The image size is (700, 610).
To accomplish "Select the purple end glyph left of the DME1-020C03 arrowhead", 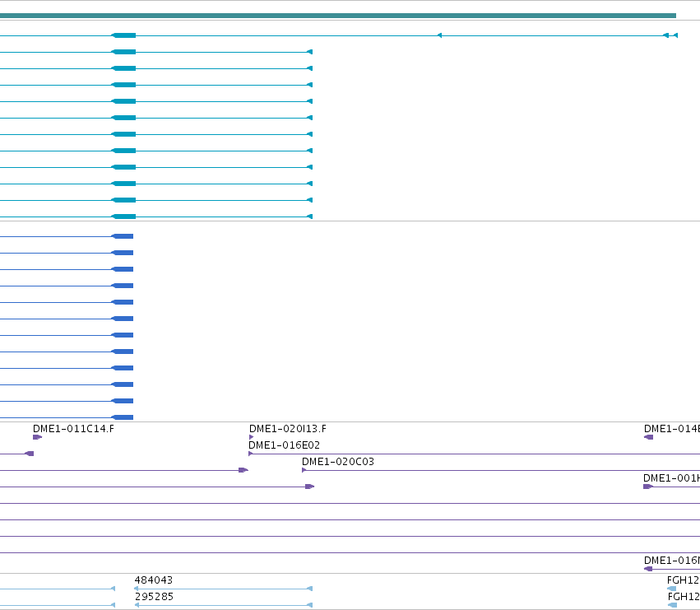I will click(x=243, y=470).
